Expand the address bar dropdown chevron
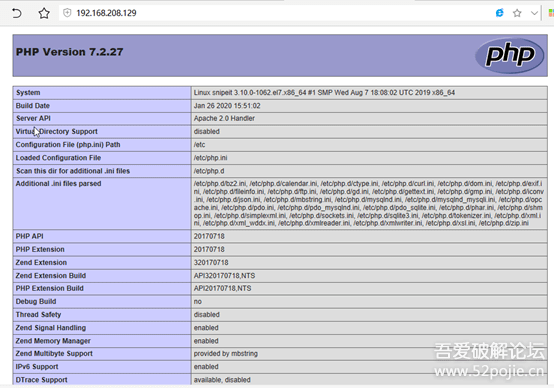 tap(534, 13)
